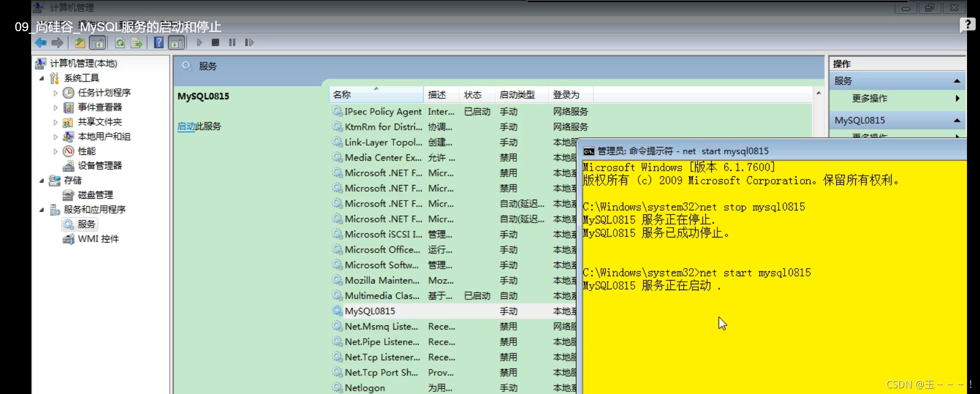
Task: Collapse the 存储 tree node
Action: point(42,181)
